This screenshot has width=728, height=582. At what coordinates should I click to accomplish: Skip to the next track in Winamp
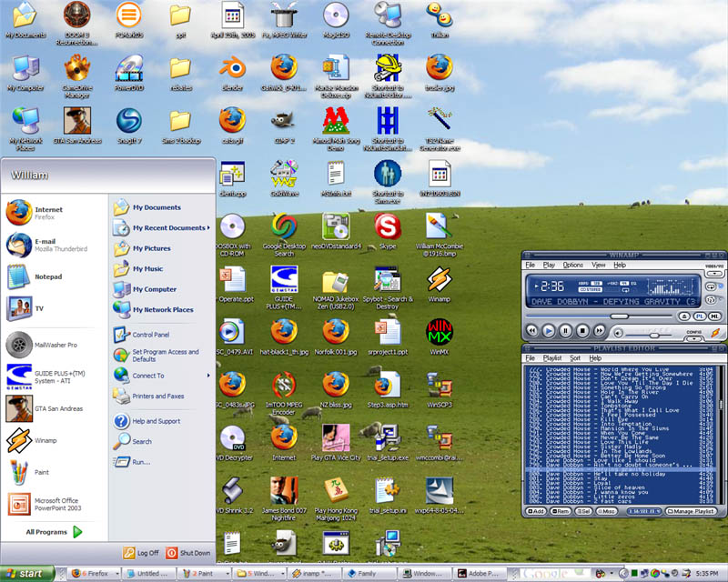point(600,331)
